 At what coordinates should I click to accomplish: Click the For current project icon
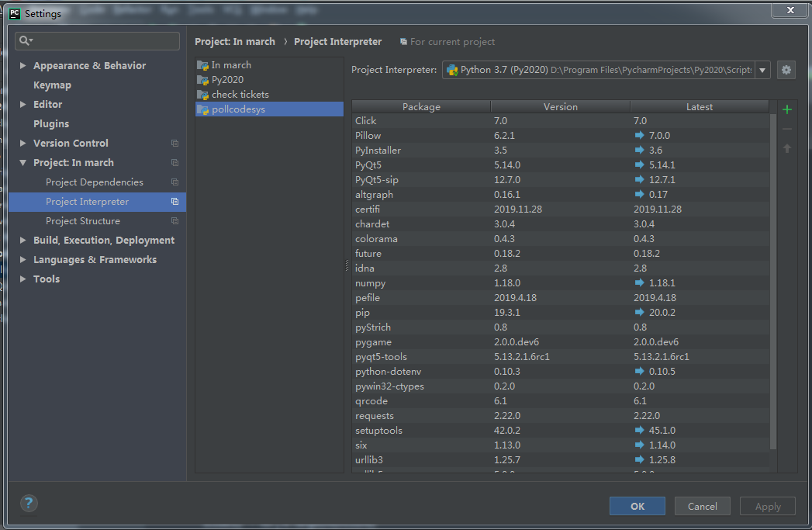coord(403,41)
